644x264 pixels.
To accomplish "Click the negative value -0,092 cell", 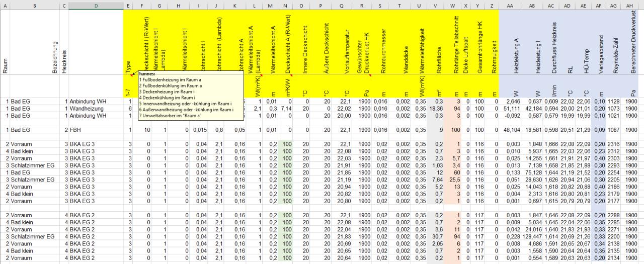I will tap(513, 116).
